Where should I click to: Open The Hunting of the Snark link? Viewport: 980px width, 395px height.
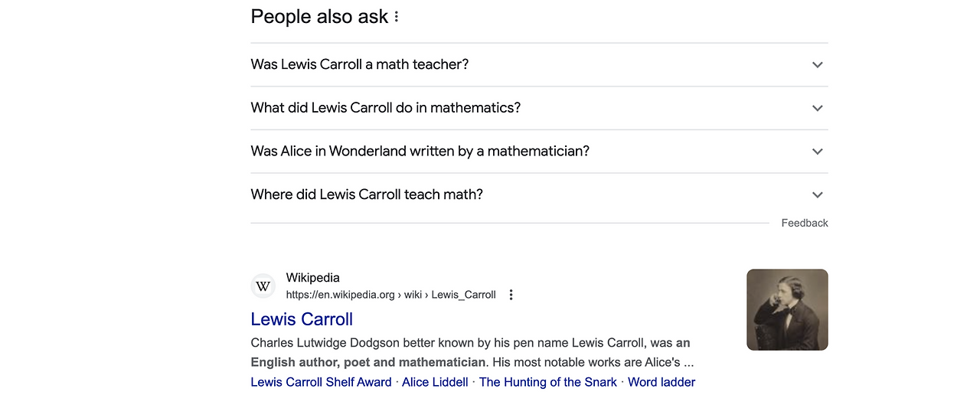547,382
